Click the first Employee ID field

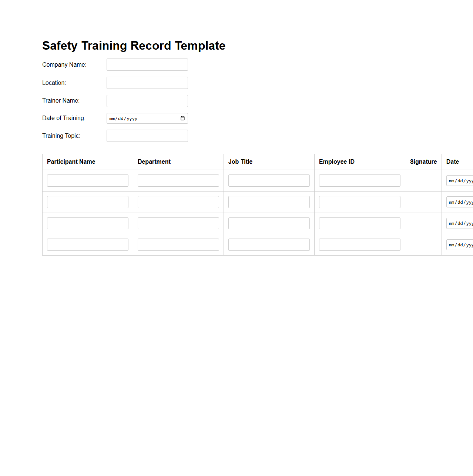point(359,180)
